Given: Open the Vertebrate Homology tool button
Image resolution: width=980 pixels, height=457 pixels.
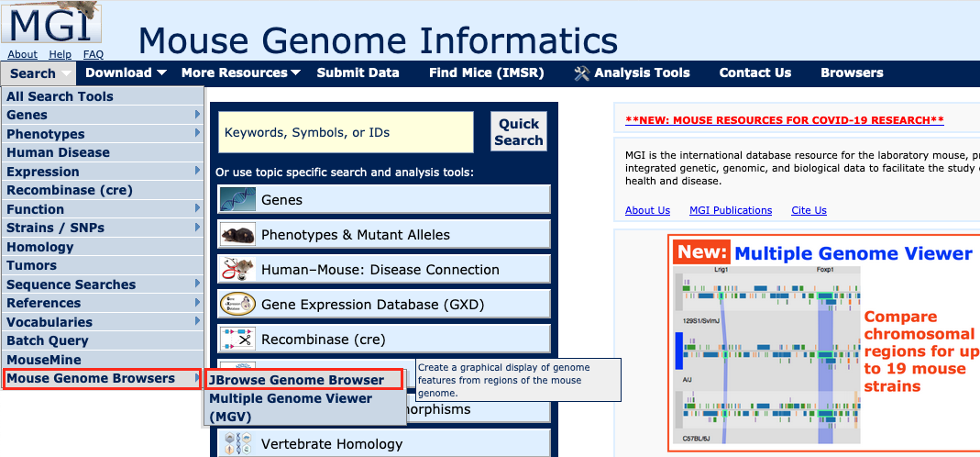Looking at the screenshot, I should [x=384, y=444].
